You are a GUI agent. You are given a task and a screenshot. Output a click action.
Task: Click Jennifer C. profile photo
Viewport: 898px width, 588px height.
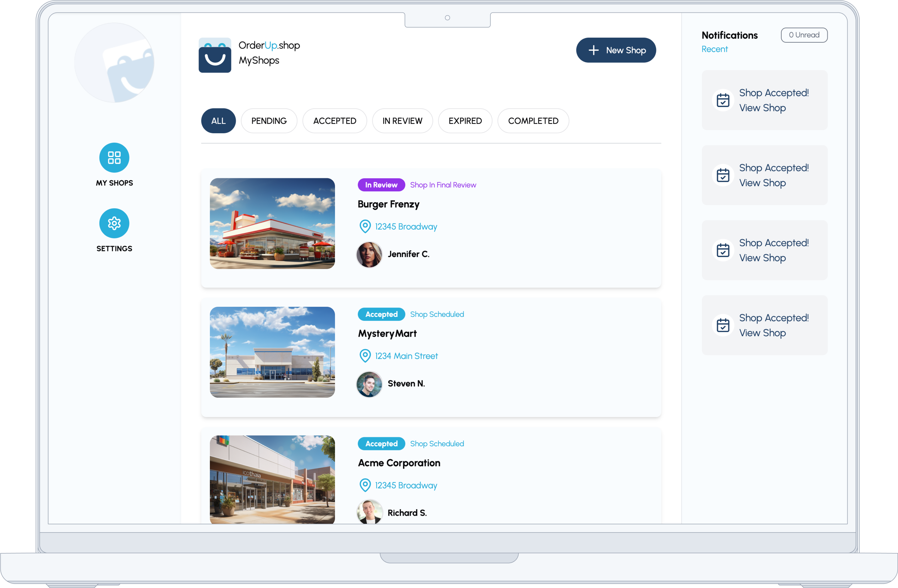tap(369, 254)
